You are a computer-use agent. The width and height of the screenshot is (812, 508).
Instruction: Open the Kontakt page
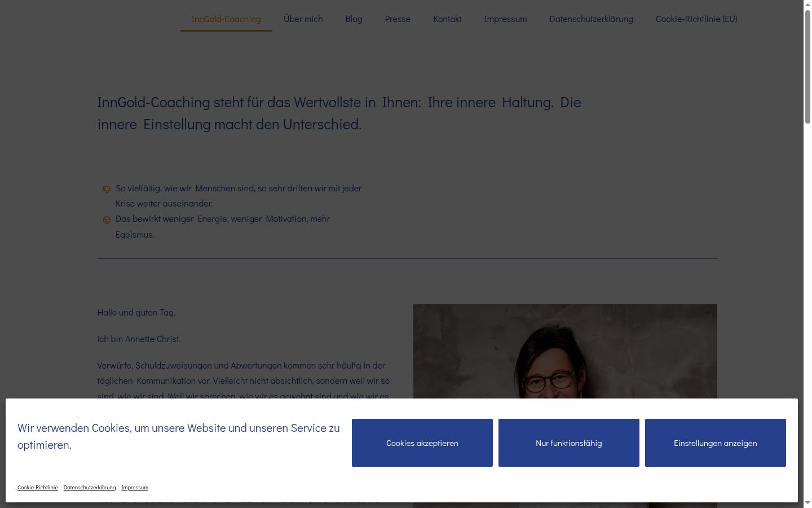click(447, 19)
